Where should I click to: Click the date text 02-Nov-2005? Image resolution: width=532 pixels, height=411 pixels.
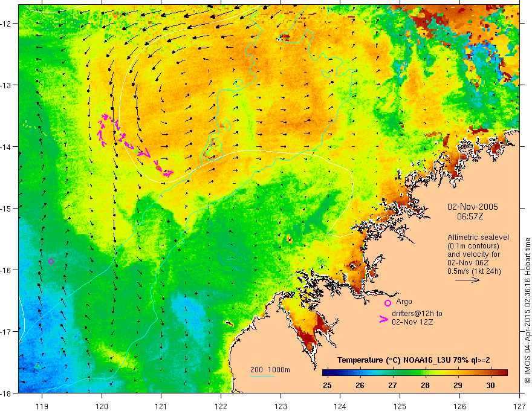point(473,207)
